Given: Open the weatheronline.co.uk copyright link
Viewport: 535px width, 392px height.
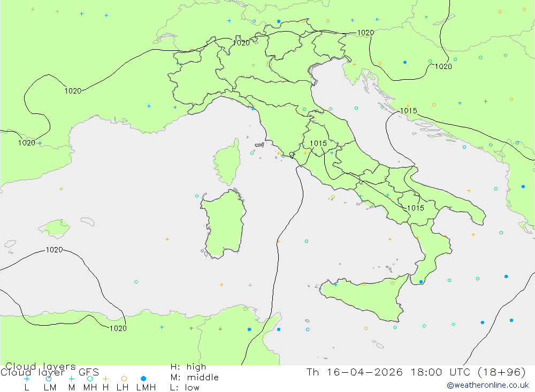Looking at the screenshot, I should pos(488,385).
